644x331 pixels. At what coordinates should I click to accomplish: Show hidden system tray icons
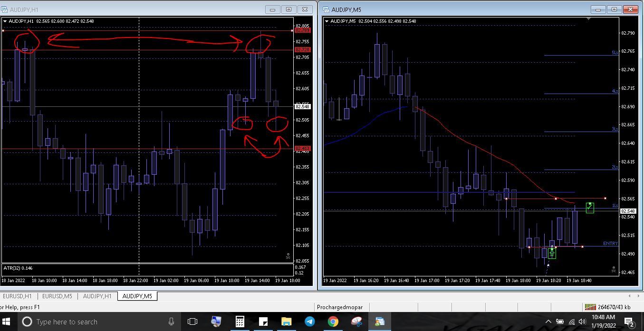548,322
